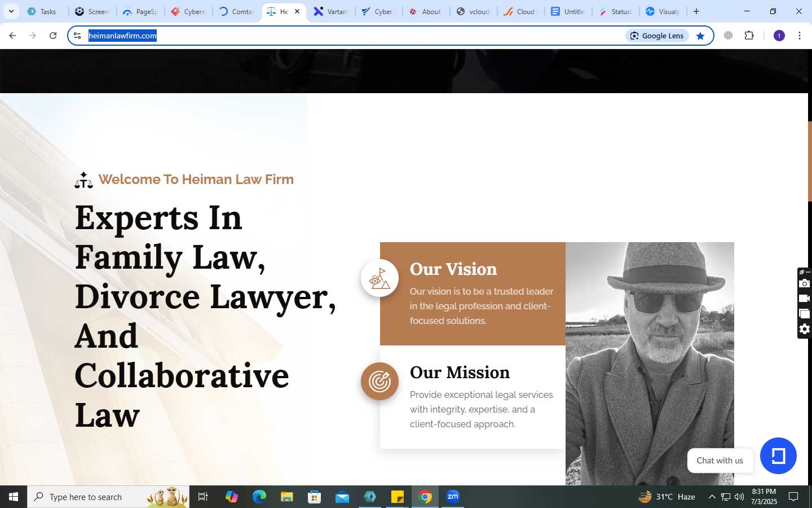Open the Chrome profile avatar
The height and width of the screenshot is (508, 812).
[779, 36]
